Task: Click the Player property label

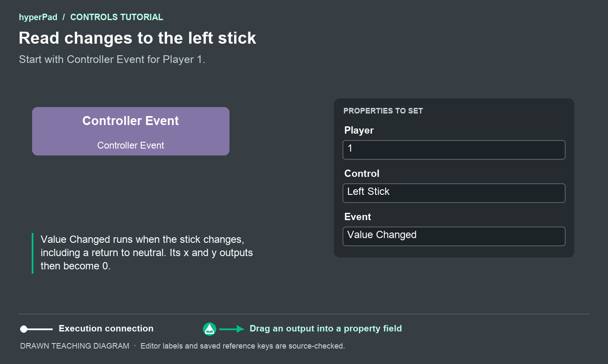Action: 359,131
